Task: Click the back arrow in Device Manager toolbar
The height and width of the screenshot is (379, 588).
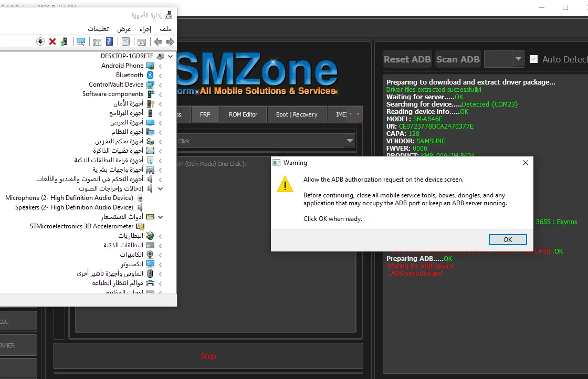Action: click(158, 41)
